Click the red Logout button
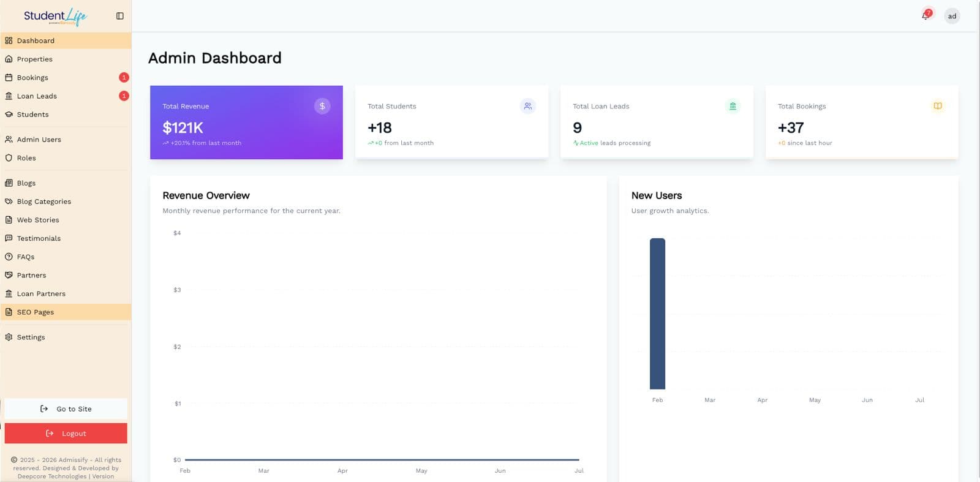Image resolution: width=980 pixels, height=482 pixels. click(66, 433)
